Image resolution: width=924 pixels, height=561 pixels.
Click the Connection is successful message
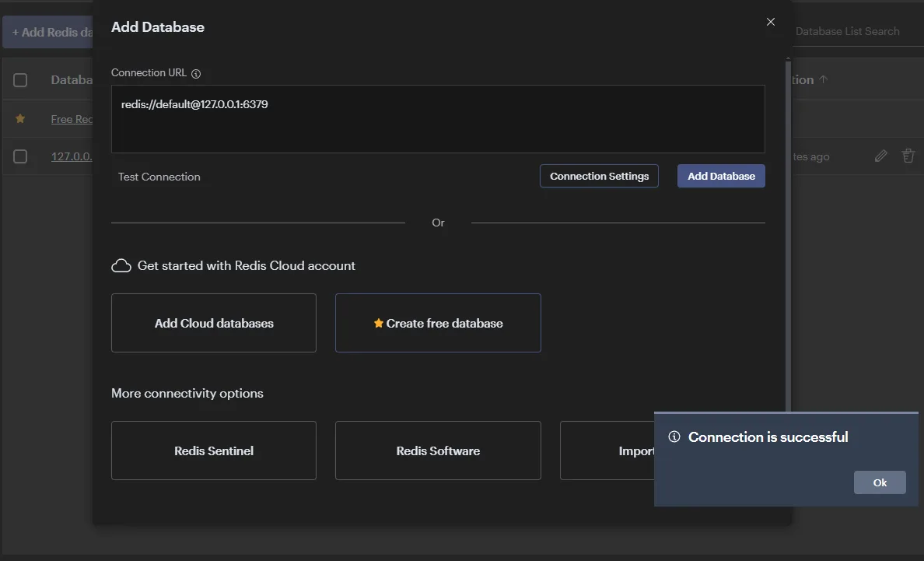pos(768,437)
